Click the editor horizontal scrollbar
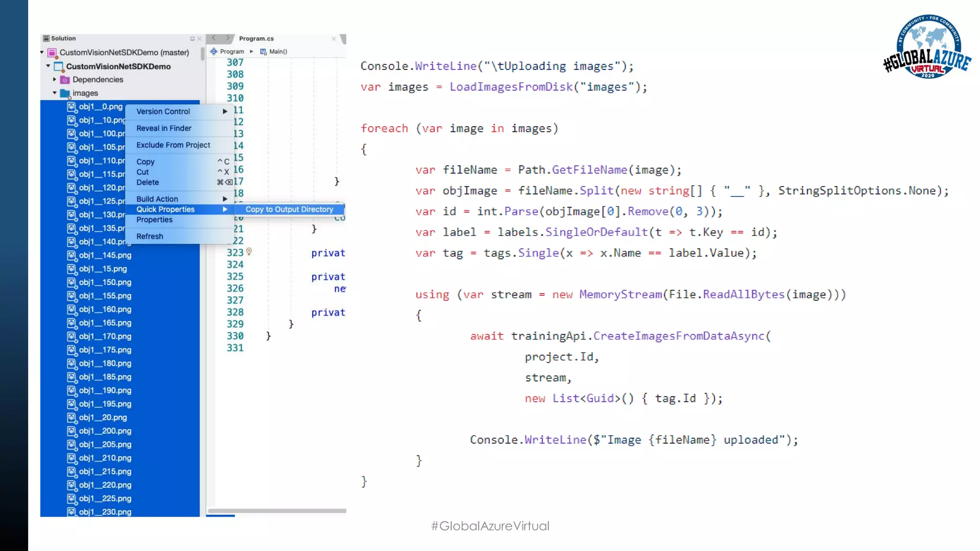Image resolution: width=980 pixels, height=551 pixels. point(277,511)
